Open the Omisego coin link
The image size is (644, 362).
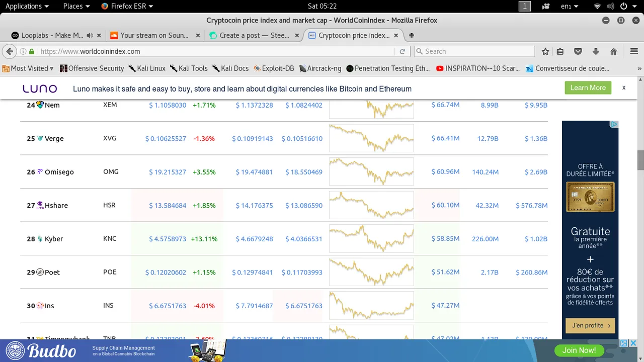[59, 172]
